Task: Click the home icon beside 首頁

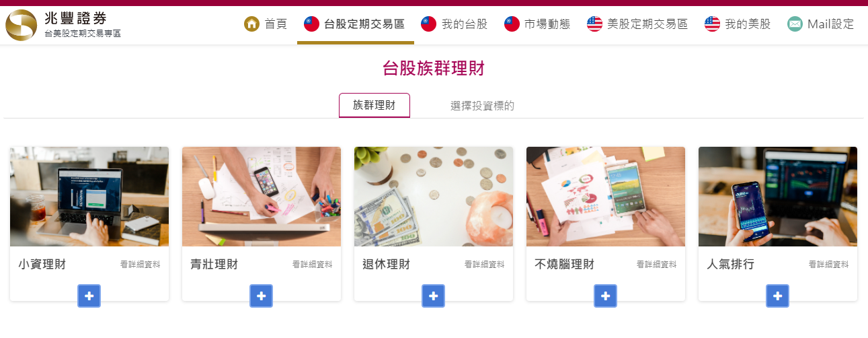Action: click(x=251, y=24)
